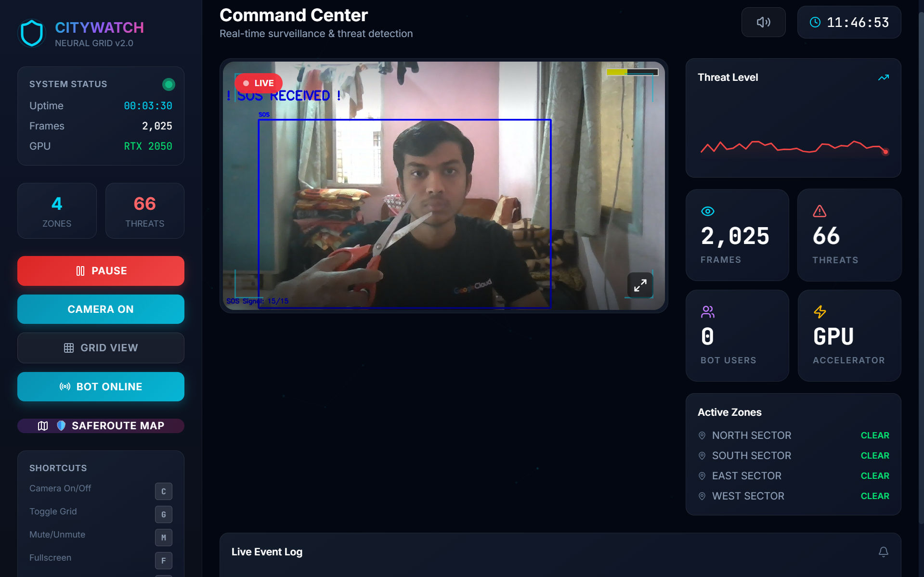The width and height of the screenshot is (924, 577).
Task: Toggle the Camera On button
Action: click(x=101, y=309)
